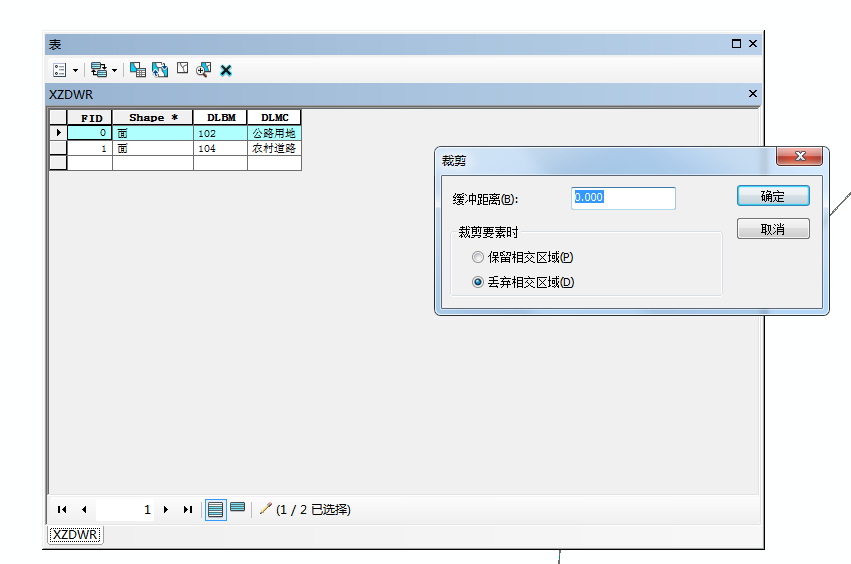Image resolution: width=851 pixels, height=564 pixels.
Task: Switch to the XZDWR bottom tab
Action: (x=75, y=535)
